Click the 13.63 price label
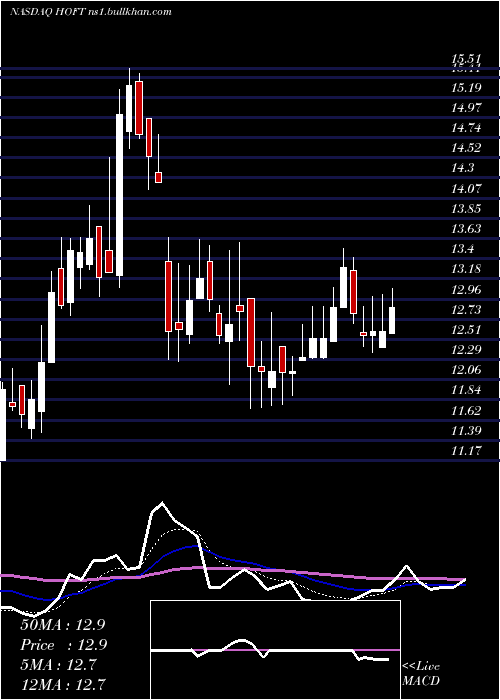 [x=466, y=229]
